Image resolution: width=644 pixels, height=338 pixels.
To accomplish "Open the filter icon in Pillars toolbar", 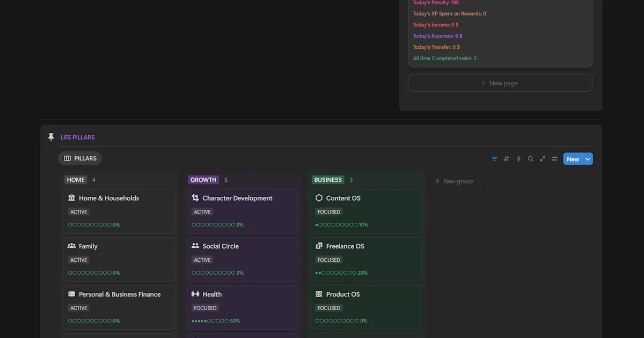I will pos(494,159).
